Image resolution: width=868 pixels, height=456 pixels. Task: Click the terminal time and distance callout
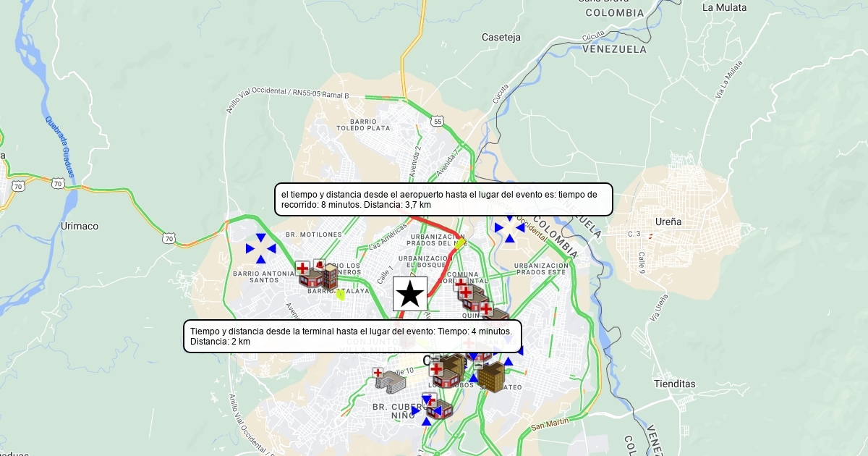pos(352,336)
